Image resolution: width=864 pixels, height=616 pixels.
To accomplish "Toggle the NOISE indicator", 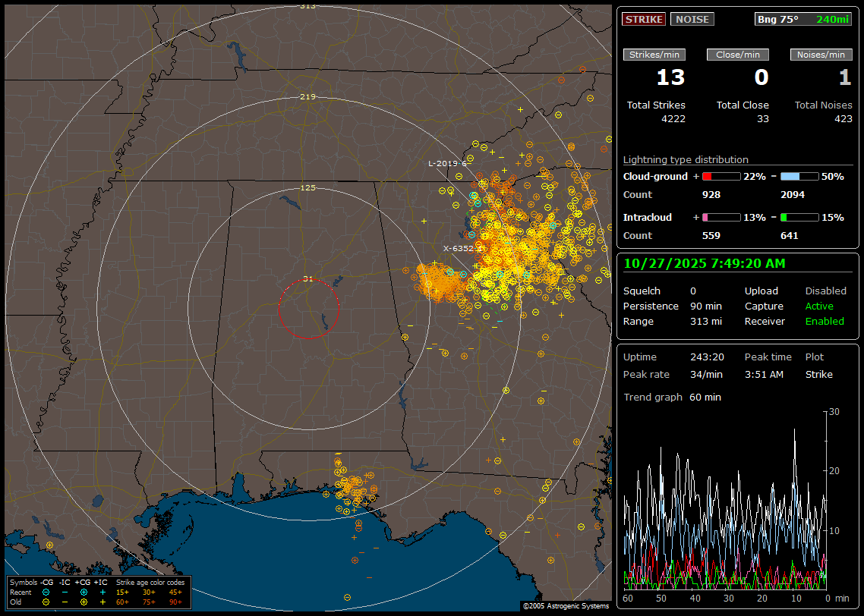I will tap(692, 19).
